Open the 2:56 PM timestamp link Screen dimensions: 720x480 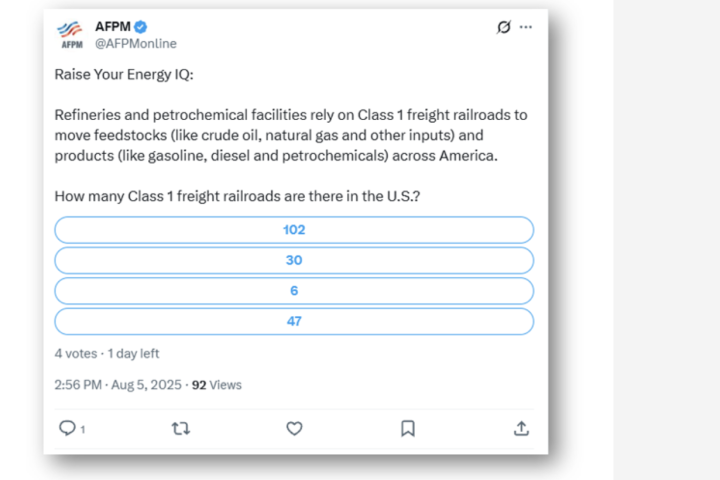tap(78, 385)
